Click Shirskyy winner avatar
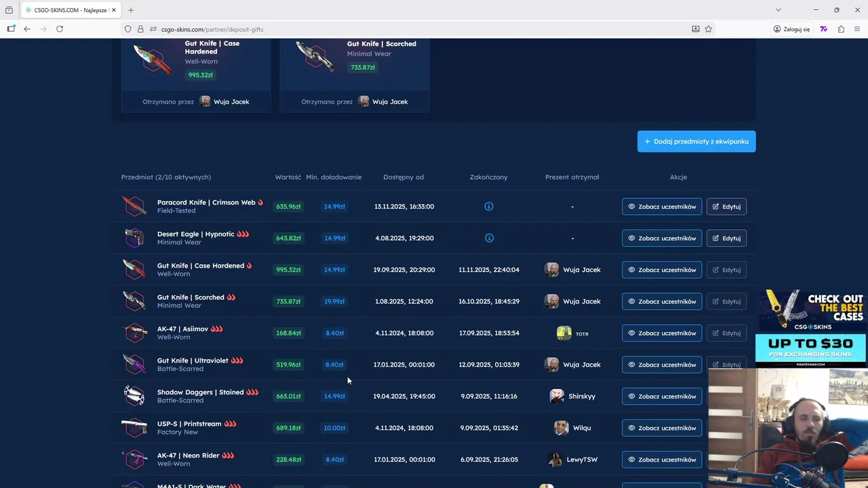 coord(557,396)
